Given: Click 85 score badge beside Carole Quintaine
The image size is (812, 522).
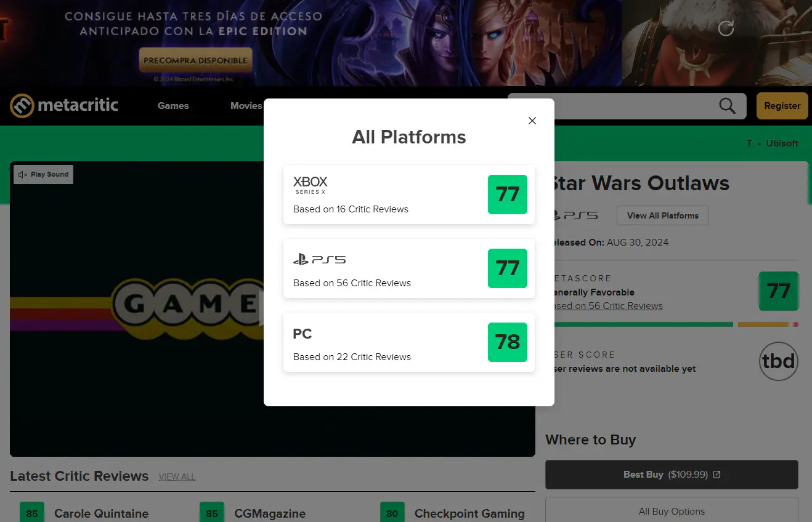Looking at the screenshot, I should pos(32,513).
